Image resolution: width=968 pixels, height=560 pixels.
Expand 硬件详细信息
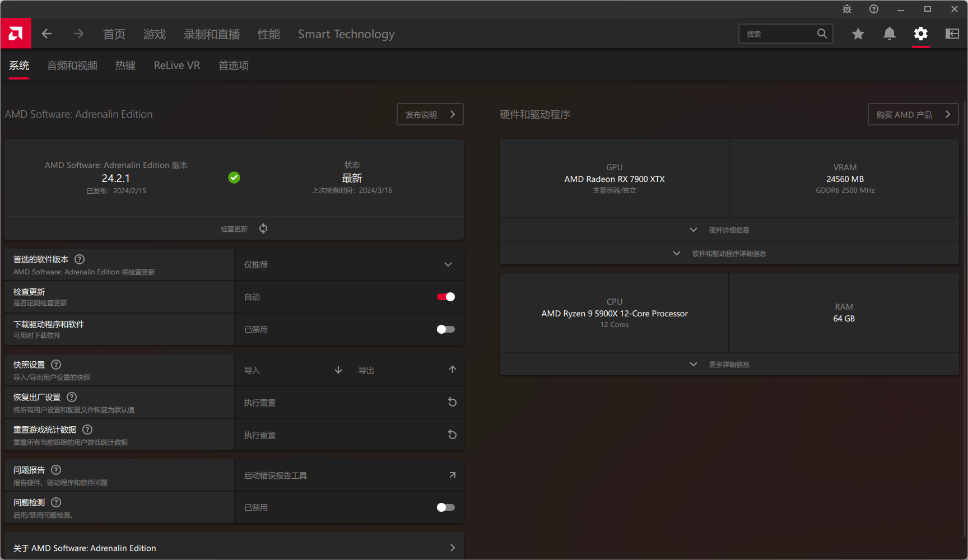coord(729,230)
